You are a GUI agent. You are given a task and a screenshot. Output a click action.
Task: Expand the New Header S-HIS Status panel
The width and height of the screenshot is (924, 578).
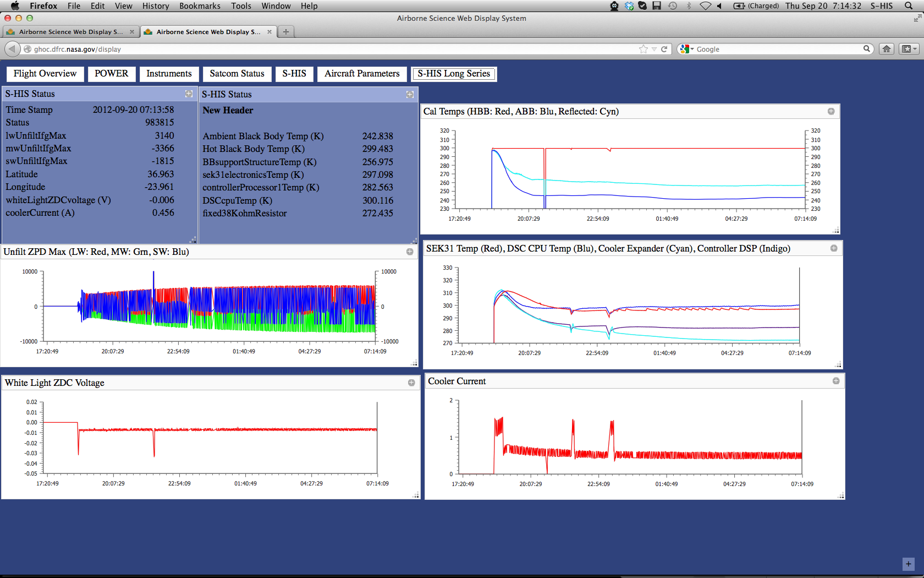[410, 95]
